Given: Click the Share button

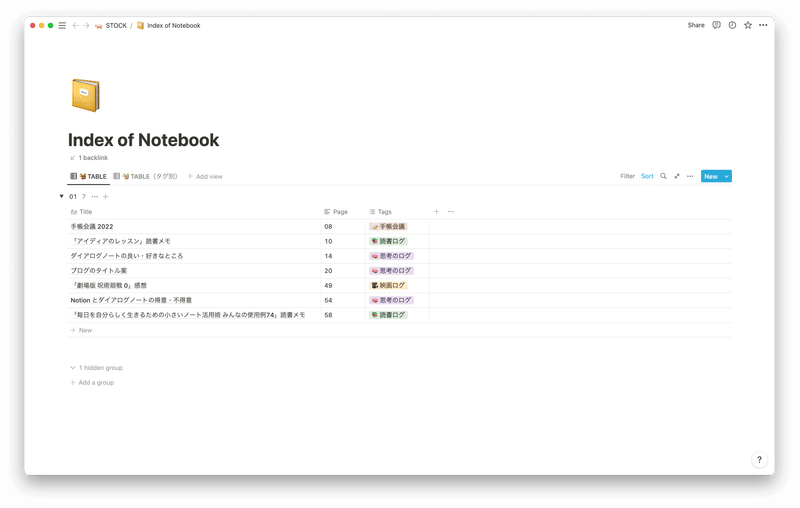Looking at the screenshot, I should [696, 25].
